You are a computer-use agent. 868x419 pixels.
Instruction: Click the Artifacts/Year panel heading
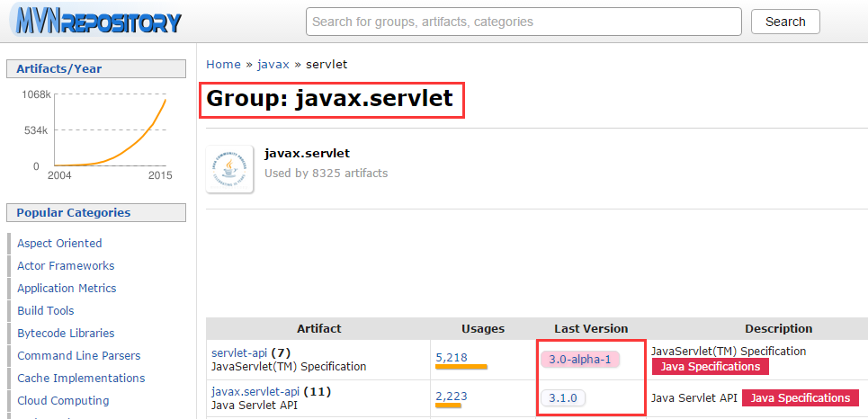pyautogui.click(x=95, y=68)
